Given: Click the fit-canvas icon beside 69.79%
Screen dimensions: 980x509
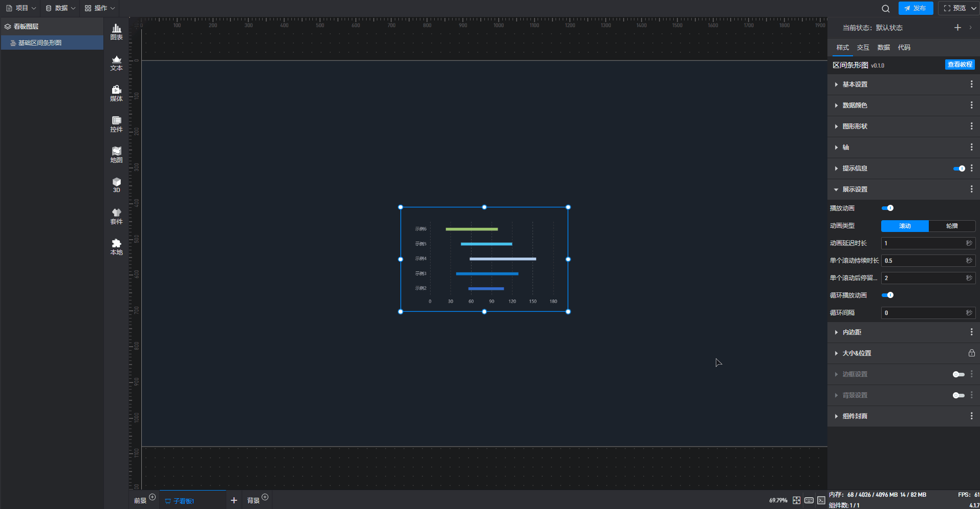Looking at the screenshot, I should (x=797, y=500).
